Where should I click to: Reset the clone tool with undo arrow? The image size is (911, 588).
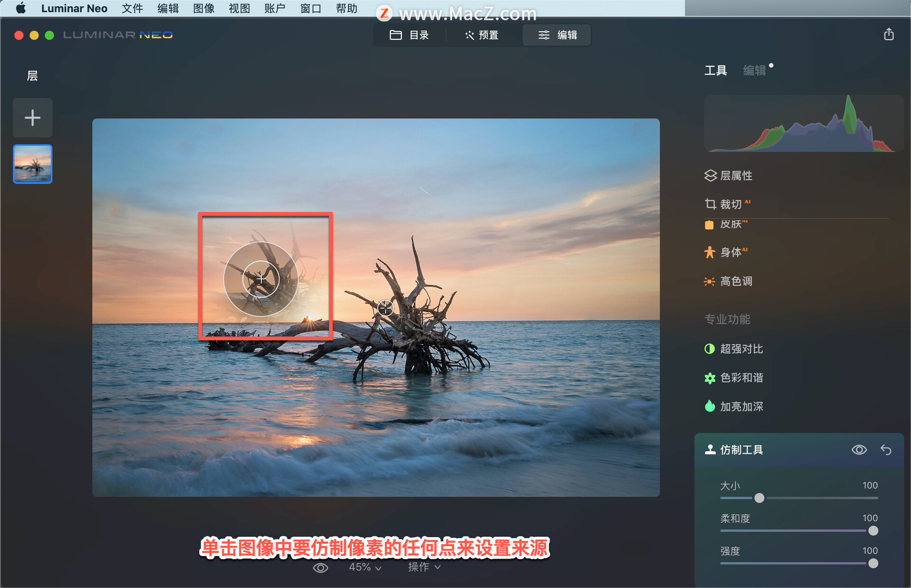886,450
